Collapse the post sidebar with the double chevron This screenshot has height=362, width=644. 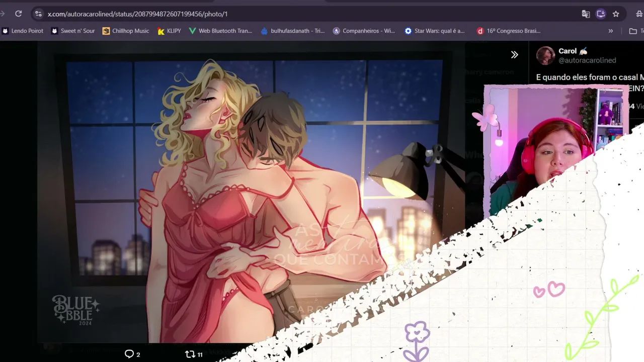pyautogui.click(x=514, y=55)
